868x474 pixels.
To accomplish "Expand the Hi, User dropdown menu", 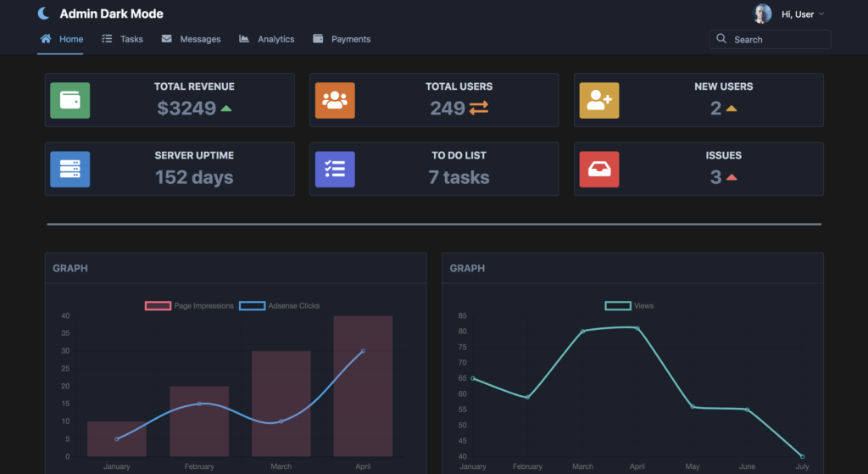I will [802, 14].
